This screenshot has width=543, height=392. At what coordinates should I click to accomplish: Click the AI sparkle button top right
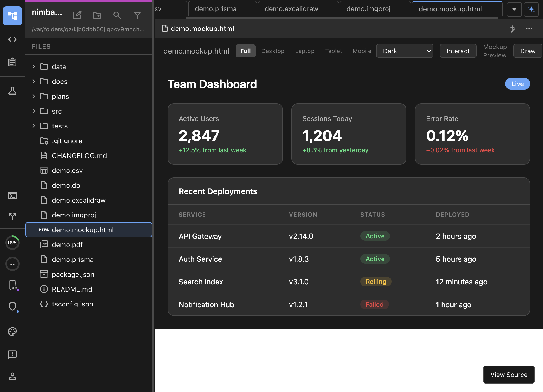pos(531,9)
